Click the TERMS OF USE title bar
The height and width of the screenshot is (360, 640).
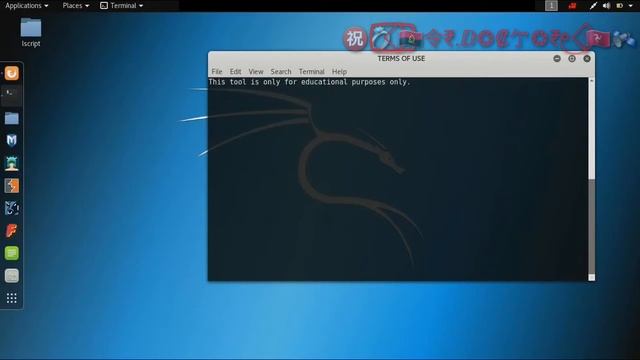point(401,58)
